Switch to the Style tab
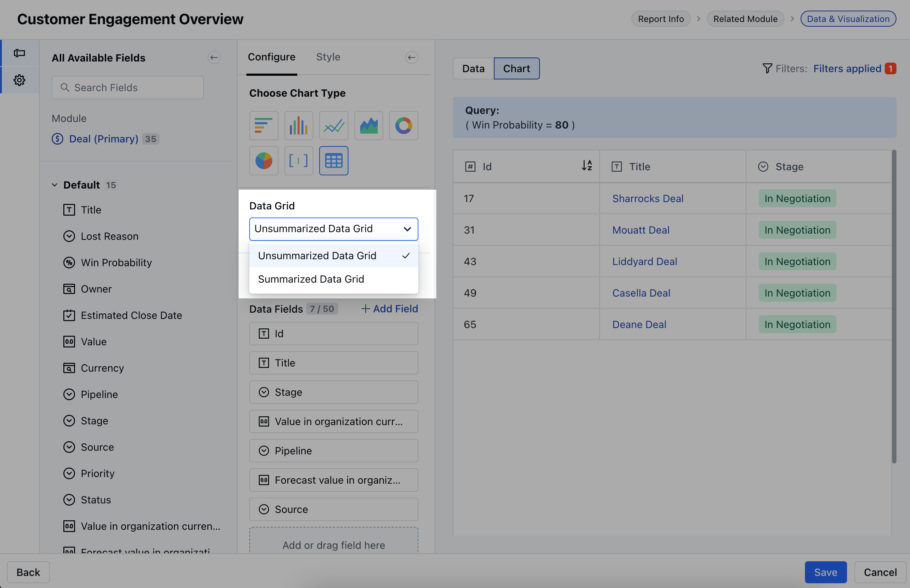 [328, 57]
